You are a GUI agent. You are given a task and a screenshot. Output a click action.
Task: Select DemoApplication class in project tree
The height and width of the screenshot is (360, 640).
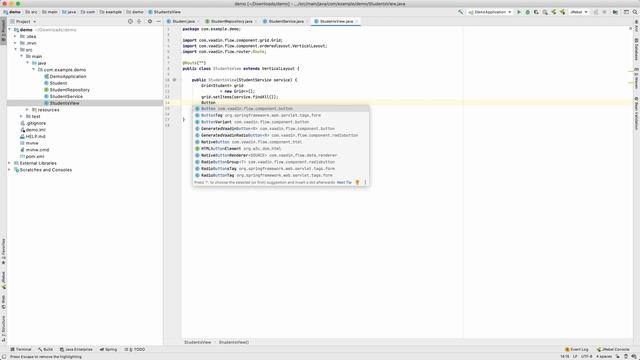pyautogui.click(x=68, y=76)
